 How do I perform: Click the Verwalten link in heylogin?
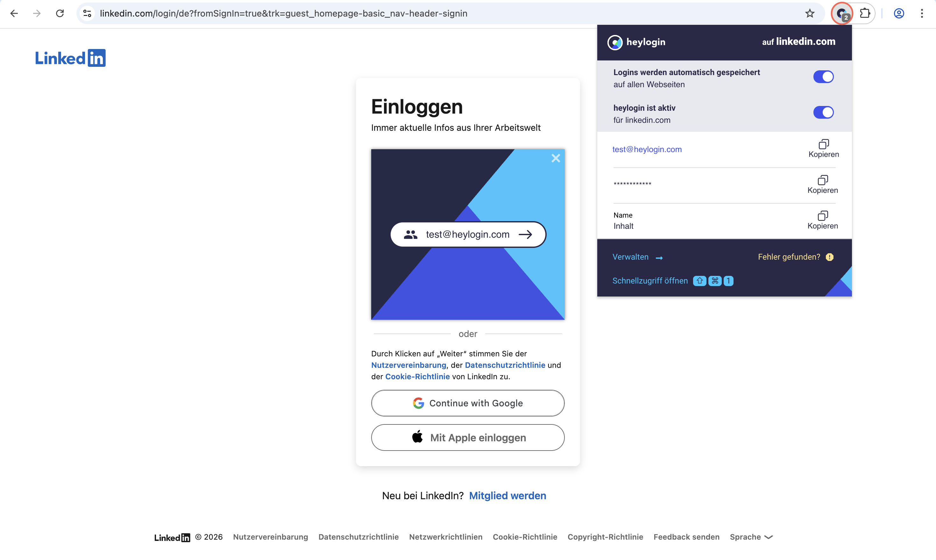(637, 257)
